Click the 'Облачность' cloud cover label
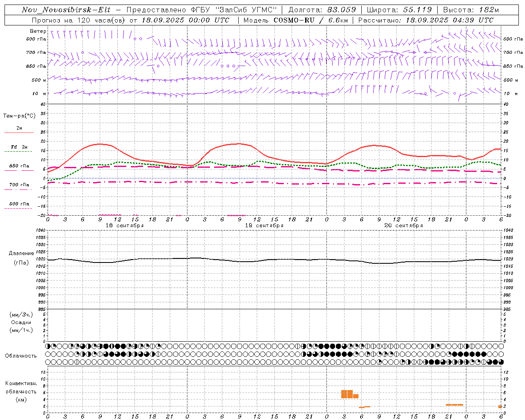525x420 pixels. tap(21, 356)
